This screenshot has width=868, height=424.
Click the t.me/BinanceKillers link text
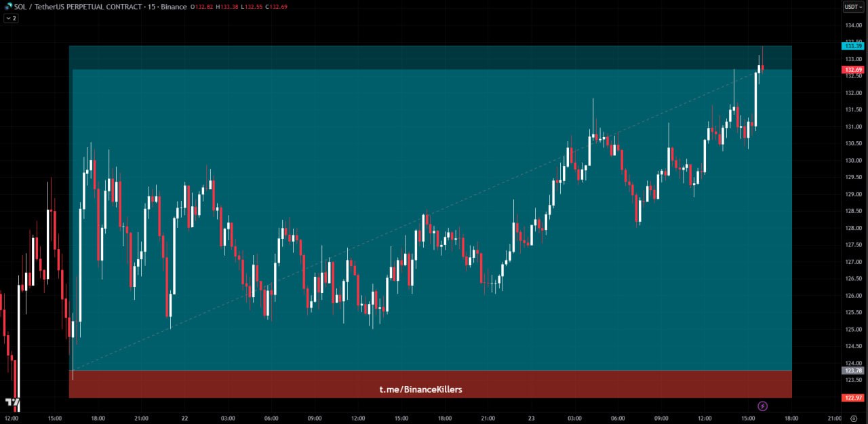click(x=420, y=389)
